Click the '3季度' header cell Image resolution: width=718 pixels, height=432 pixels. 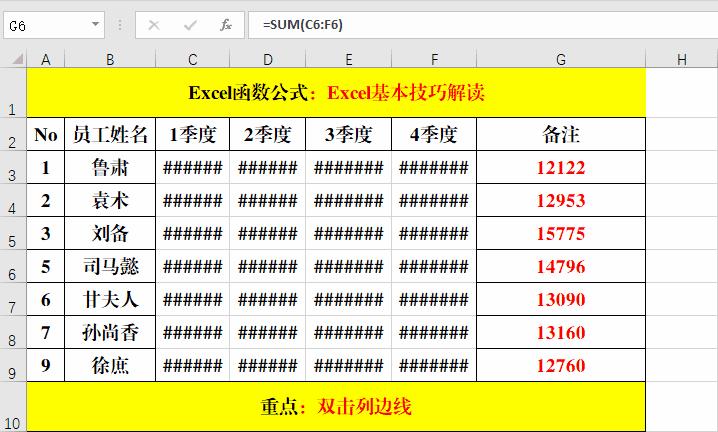[x=348, y=134]
